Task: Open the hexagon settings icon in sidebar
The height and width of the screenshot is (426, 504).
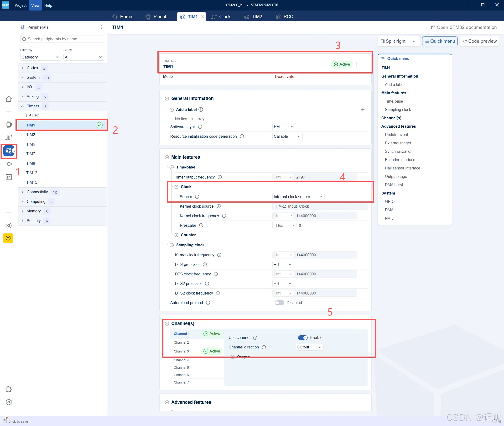Action: point(9,402)
